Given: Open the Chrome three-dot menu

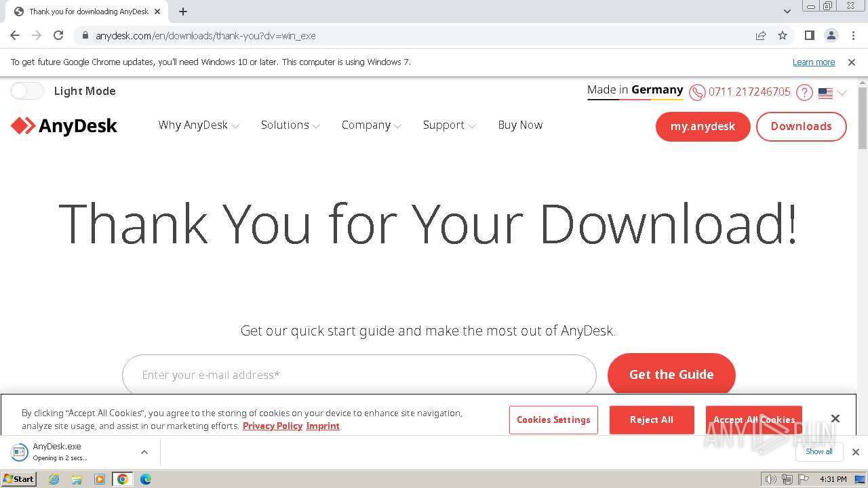Looking at the screenshot, I should (853, 36).
